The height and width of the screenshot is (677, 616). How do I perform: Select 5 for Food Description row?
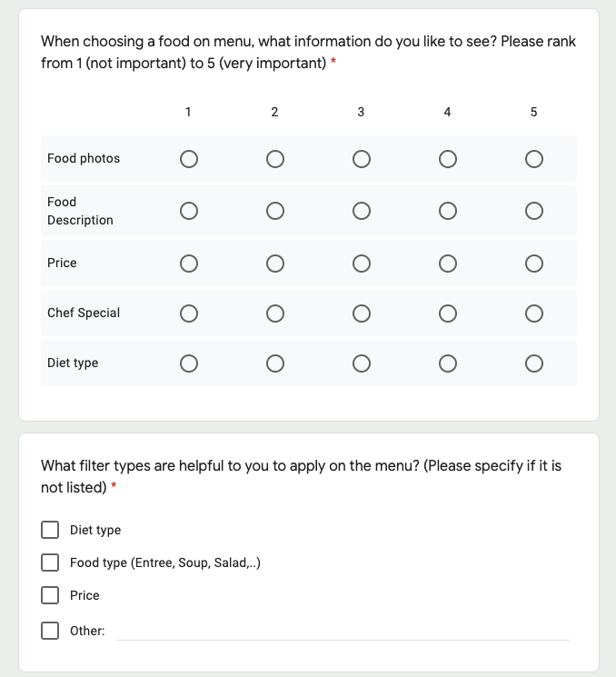point(534,211)
